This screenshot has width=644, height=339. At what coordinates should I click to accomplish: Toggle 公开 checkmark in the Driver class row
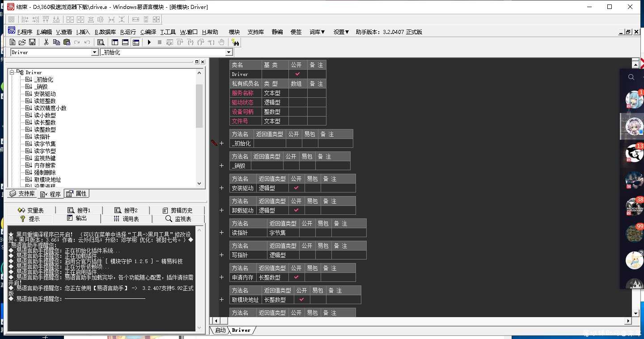[297, 74]
